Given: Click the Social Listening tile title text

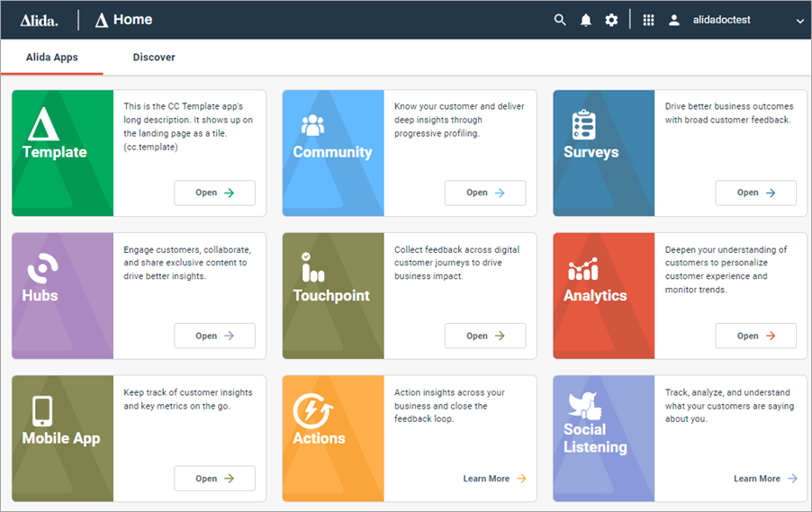Looking at the screenshot, I should click(595, 438).
